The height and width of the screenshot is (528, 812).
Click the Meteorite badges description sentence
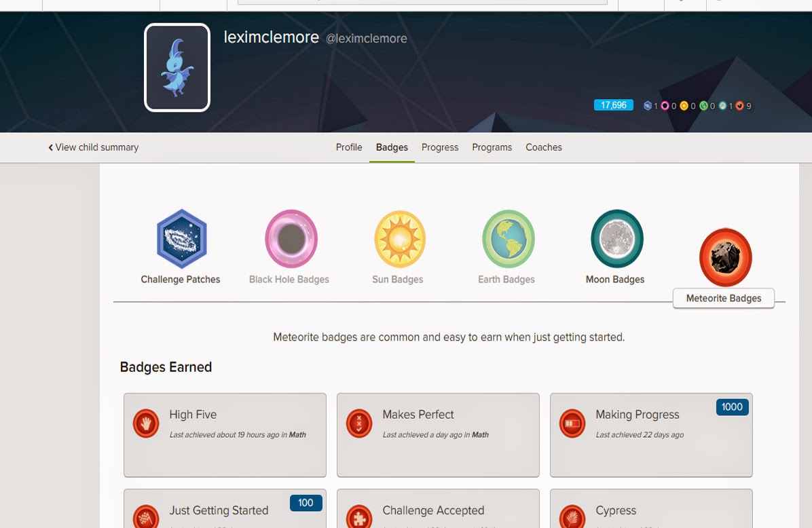449,337
